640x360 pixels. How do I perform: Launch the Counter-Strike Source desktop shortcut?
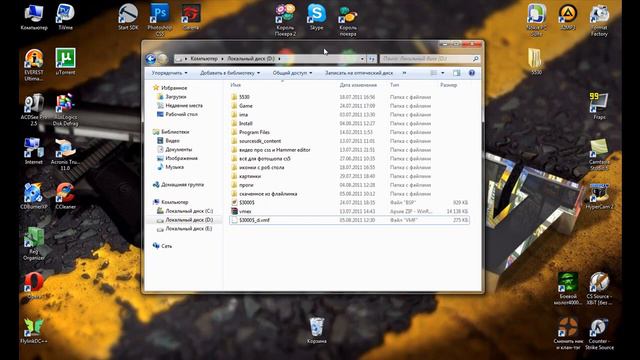coord(599,334)
